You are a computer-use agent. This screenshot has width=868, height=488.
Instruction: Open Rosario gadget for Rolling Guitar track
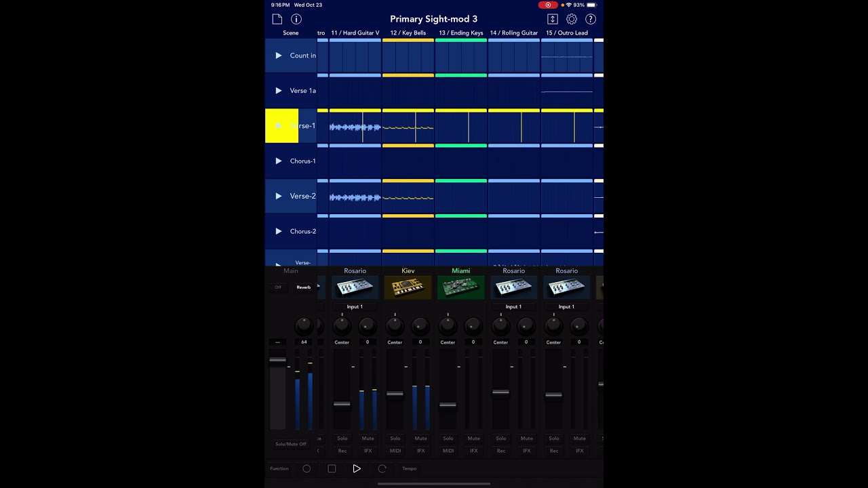point(514,287)
